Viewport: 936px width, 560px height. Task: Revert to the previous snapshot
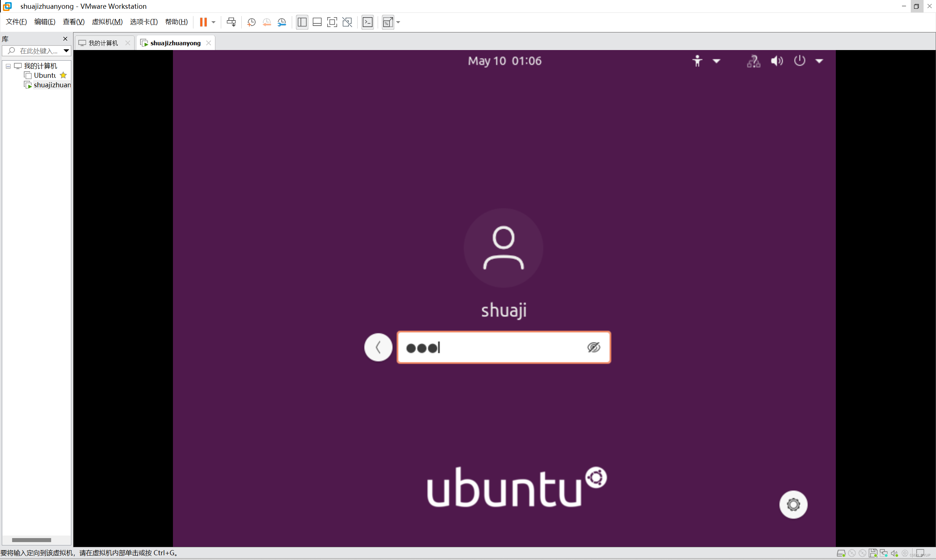pos(267,22)
